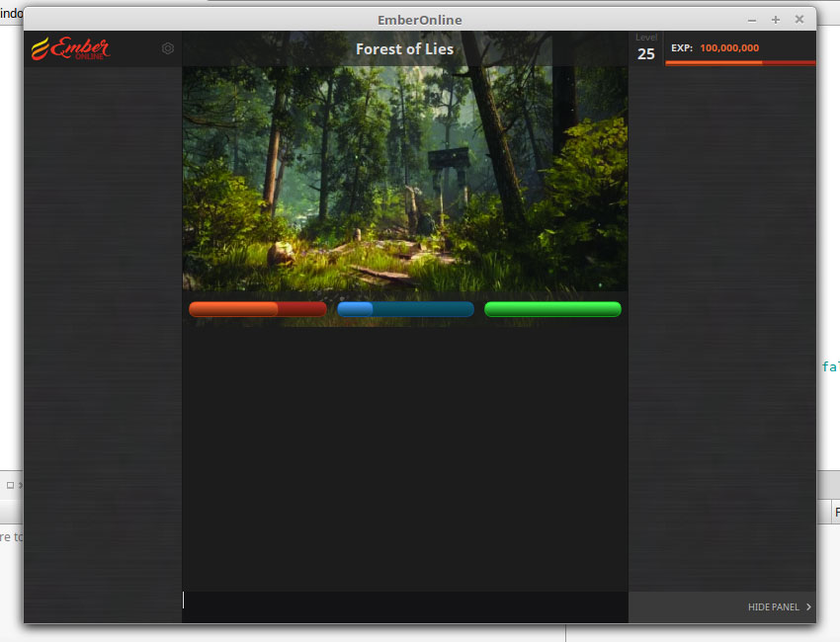Screen dimensions: 840x642
Task: Click the empty right side panel
Action: coord(721,326)
